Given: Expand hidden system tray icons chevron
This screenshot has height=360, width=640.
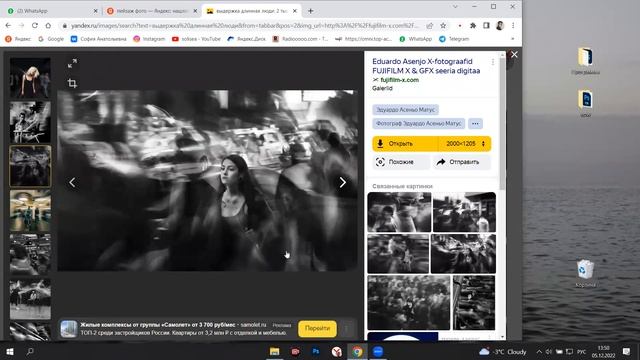Looking at the screenshot, I should (539, 351).
